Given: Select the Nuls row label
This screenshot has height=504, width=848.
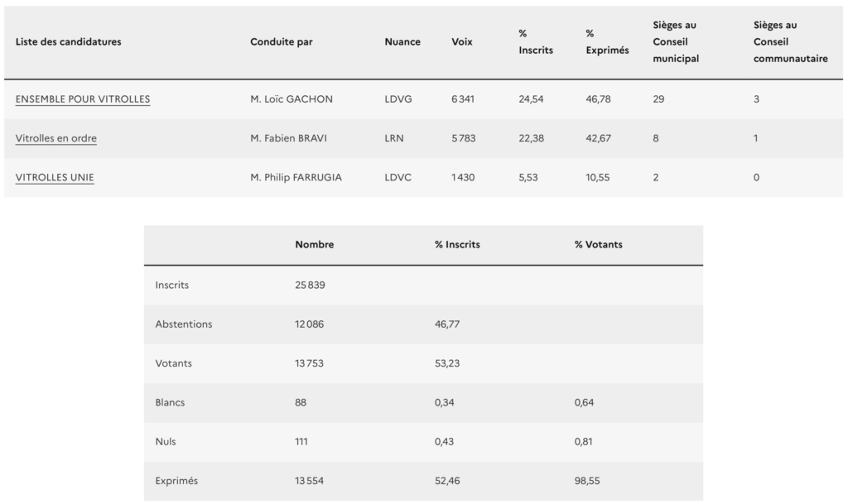Looking at the screenshot, I should point(166,442).
